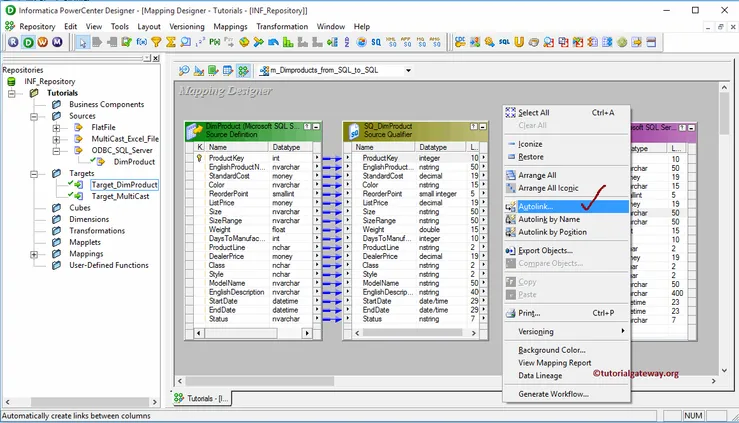Open the Mapping Designer workspace icon
Viewport: 739px width, 423px height.
click(x=243, y=71)
